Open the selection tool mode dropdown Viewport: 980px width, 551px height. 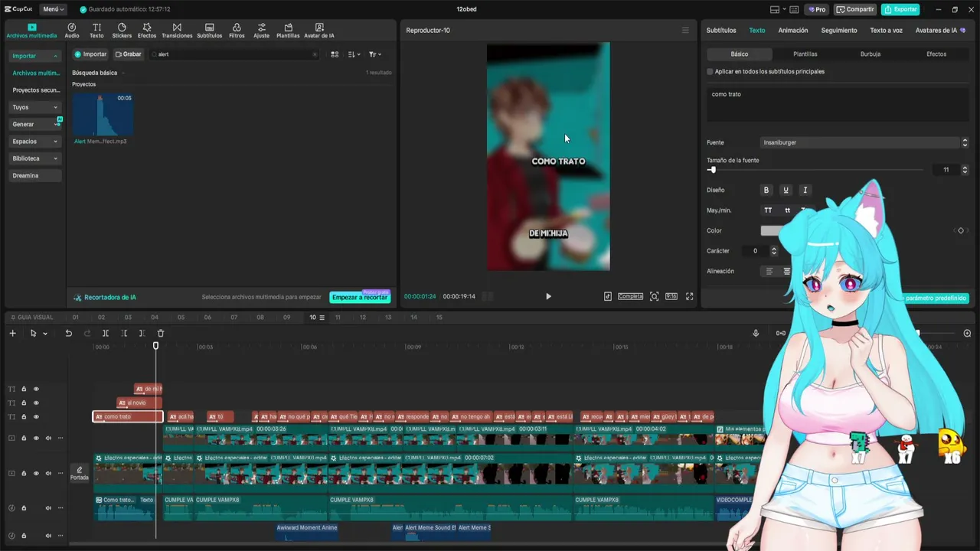coord(45,334)
